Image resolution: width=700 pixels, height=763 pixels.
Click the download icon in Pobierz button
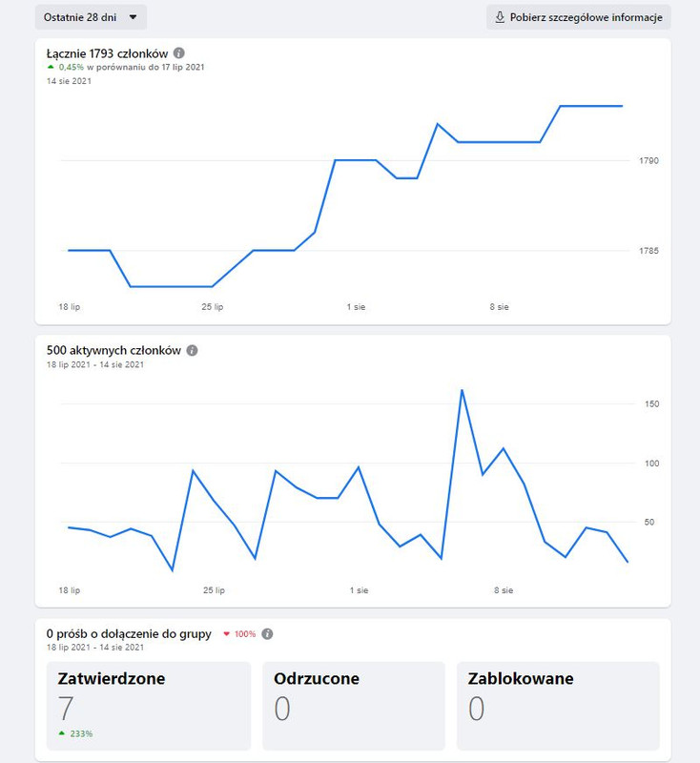pyautogui.click(x=500, y=17)
